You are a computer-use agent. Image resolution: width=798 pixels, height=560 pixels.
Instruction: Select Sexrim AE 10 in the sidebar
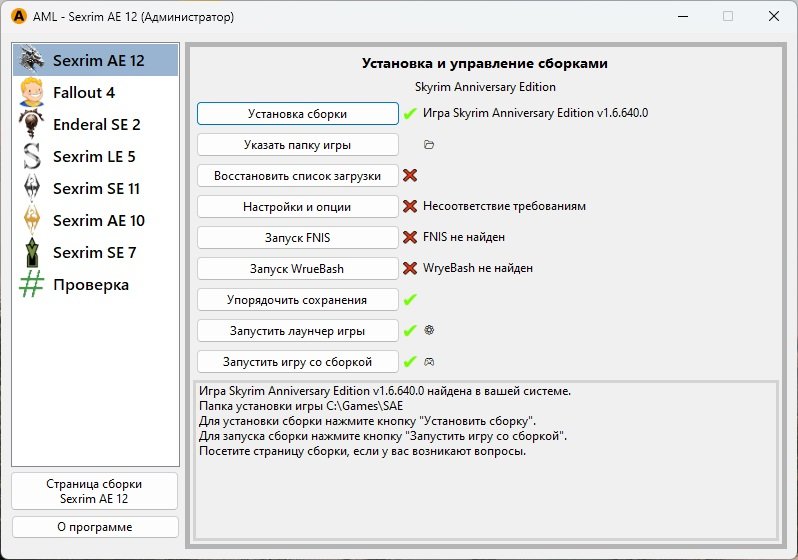point(98,220)
